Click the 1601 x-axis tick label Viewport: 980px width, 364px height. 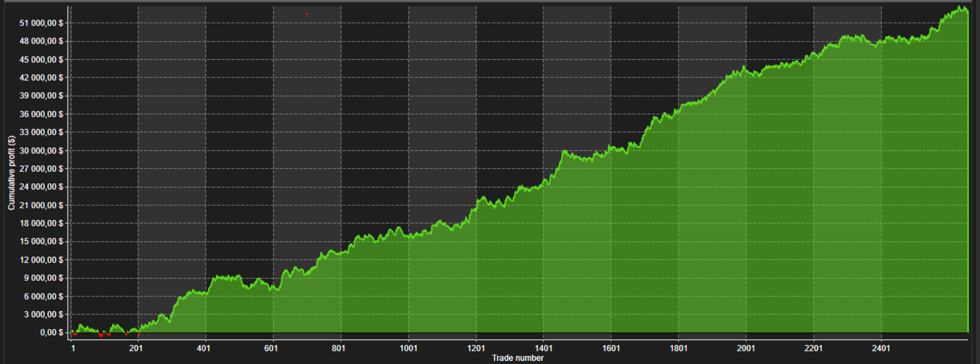[611, 349]
